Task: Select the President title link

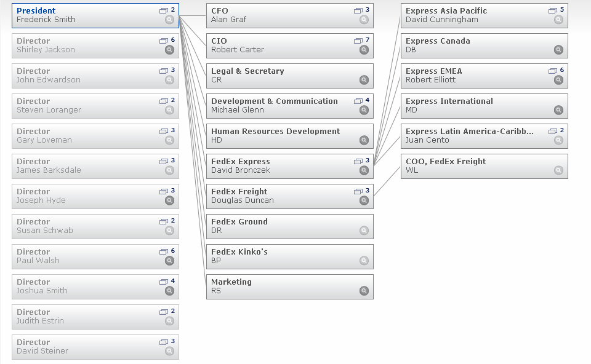Action: [36, 11]
